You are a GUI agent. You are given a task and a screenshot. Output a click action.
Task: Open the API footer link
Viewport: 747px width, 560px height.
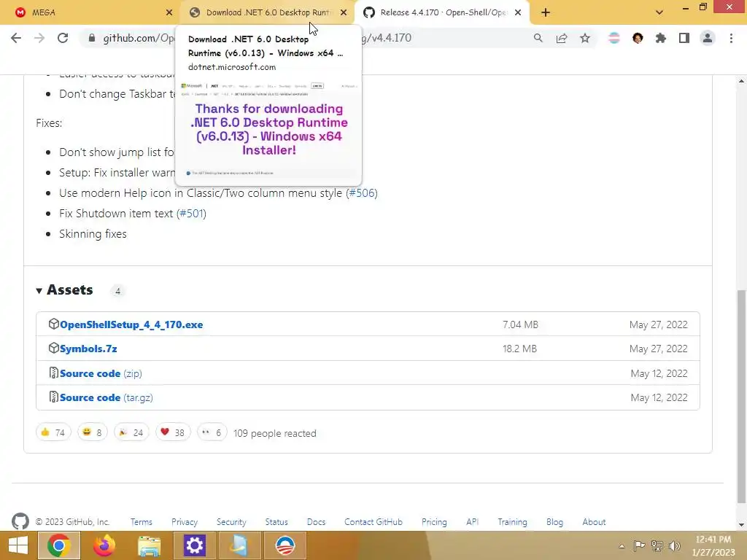(472, 522)
